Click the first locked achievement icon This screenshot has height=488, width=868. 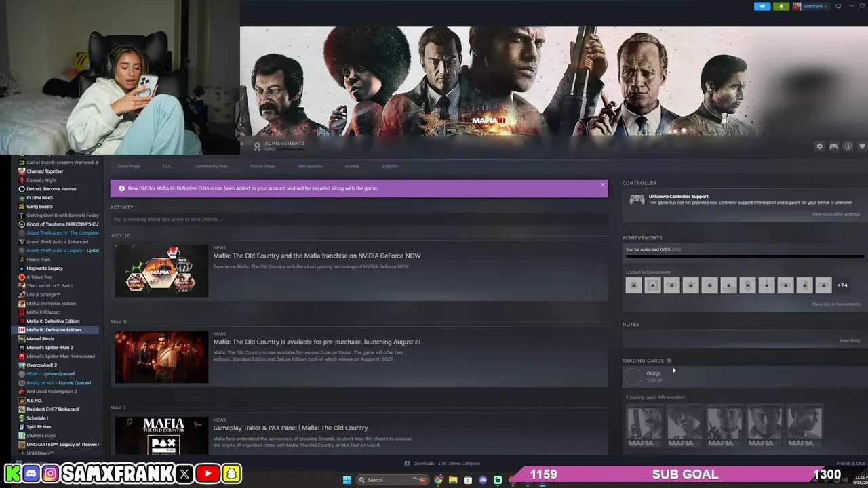[633, 285]
